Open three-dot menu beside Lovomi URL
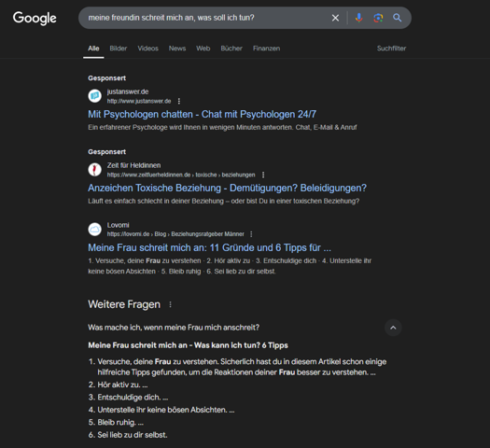490x448 pixels. click(x=251, y=234)
